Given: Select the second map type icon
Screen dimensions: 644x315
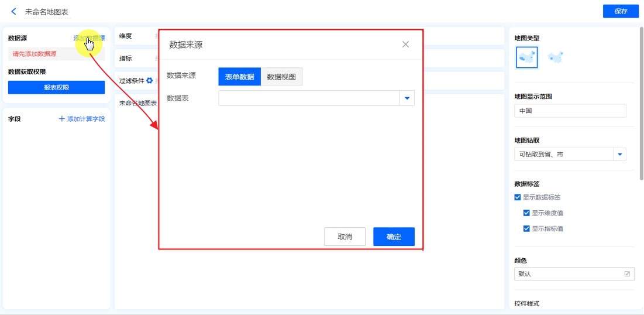Looking at the screenshot, I should pos(555,57).
